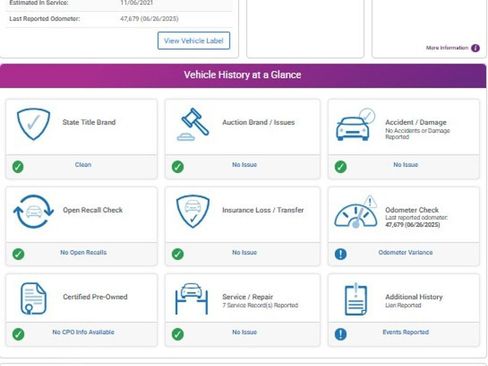The height and width of the screenshot is (366, 488).
Task: Click the blue alert icon beside Events Reported
Action: pyautogui.click(x=340, y=334)
